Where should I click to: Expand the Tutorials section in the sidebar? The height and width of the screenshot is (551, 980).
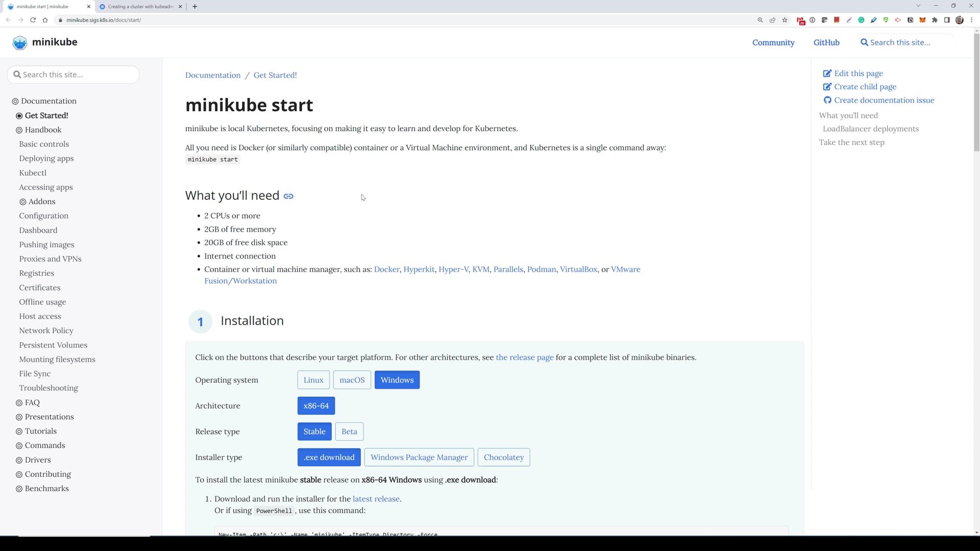[40, 431]
